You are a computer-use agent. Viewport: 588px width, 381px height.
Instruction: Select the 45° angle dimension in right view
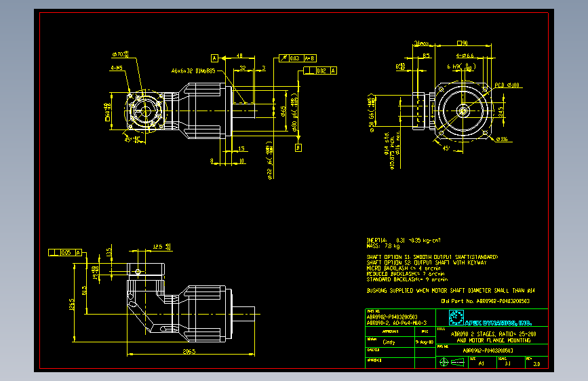coord(446,148)
